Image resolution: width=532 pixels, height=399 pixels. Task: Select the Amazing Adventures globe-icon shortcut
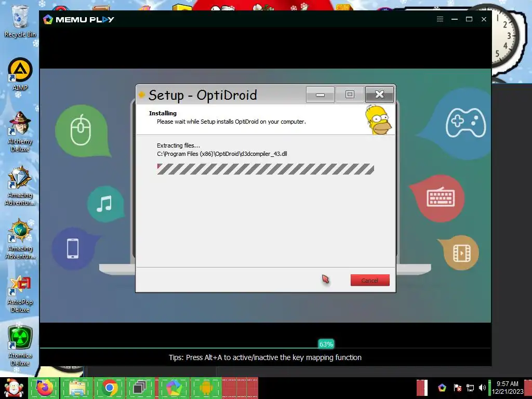pyautogui.click(x=20, y=239)
